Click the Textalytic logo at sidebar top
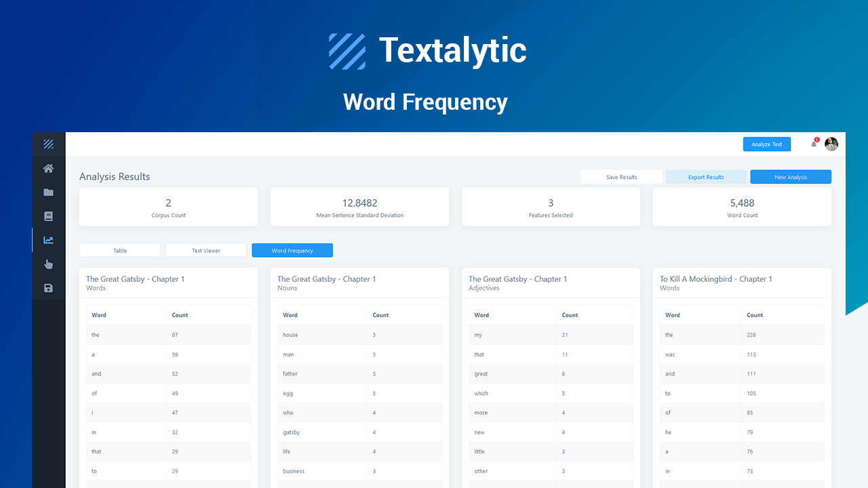868x488 pixels. tap(48, 144)
